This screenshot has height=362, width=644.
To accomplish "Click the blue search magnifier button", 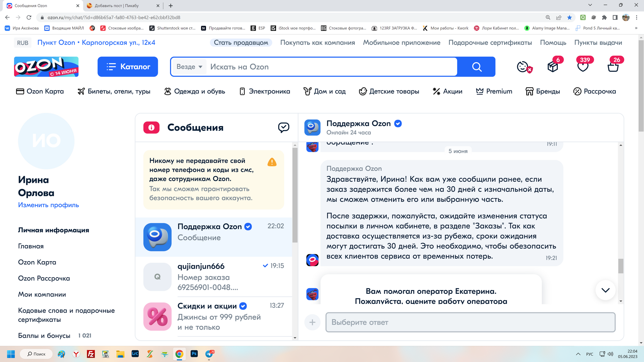I will (477, 67).
